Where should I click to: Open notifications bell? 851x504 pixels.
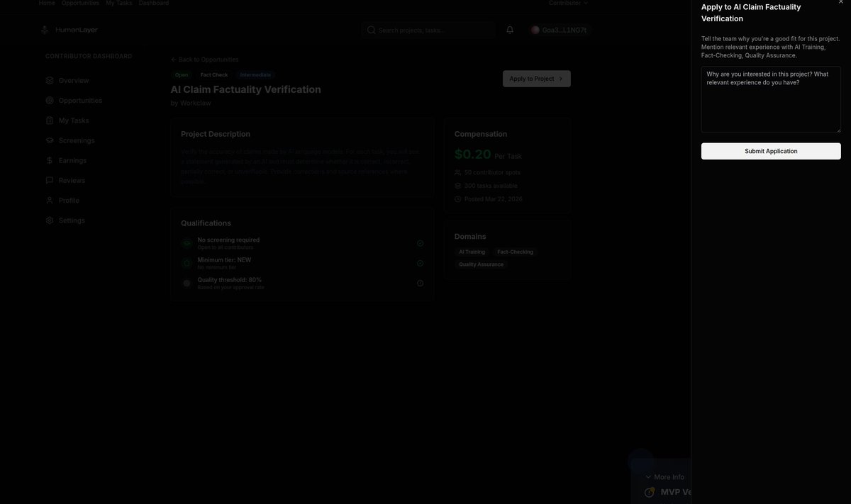tap(510, 30)
